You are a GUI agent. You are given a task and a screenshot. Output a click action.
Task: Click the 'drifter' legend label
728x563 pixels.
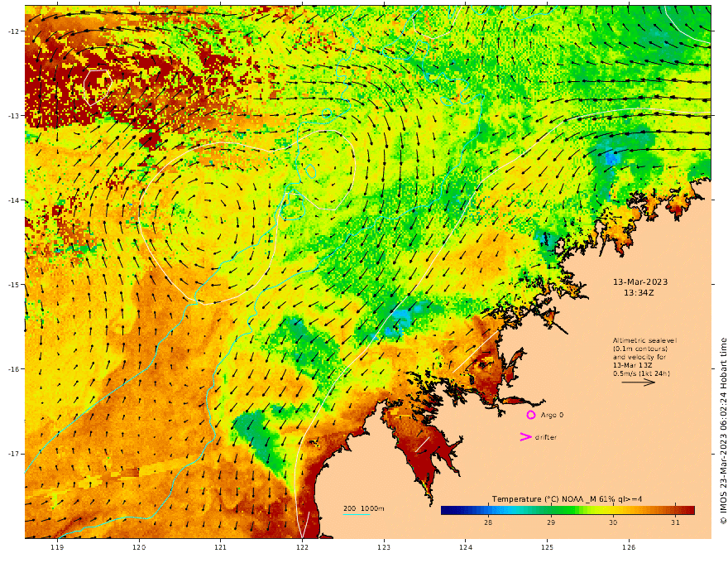(x=545, y=437)
